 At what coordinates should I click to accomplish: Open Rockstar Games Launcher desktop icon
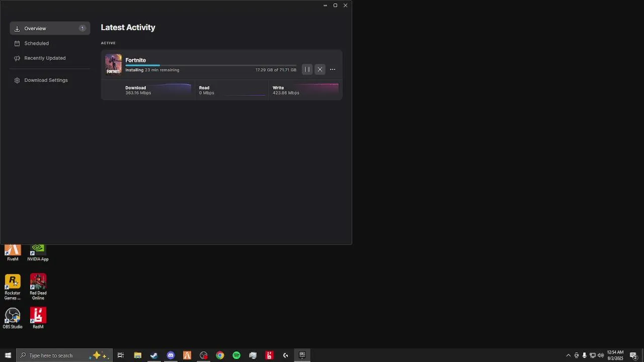tap(13, 287)
